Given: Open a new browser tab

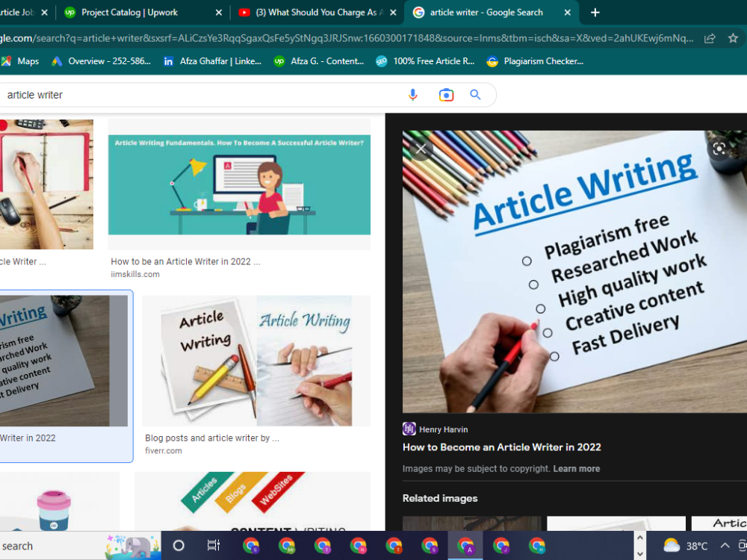Looking at the screenshot, I should tap(595, 12).
